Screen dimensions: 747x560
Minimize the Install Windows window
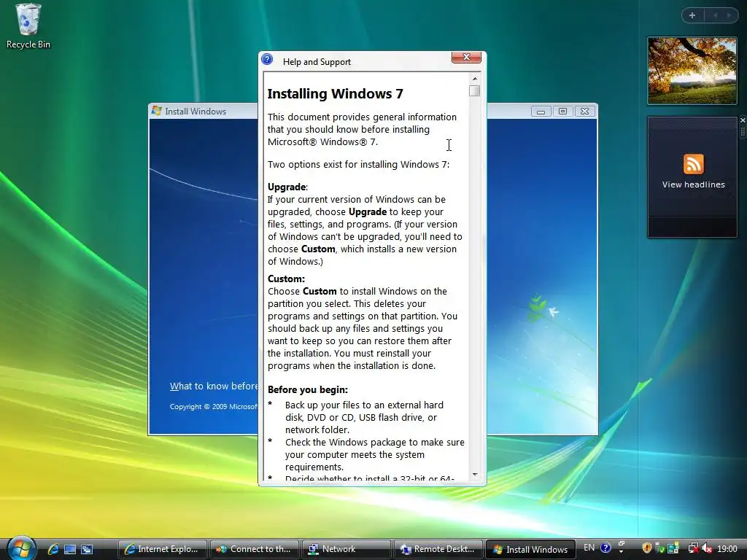[541, 112]
